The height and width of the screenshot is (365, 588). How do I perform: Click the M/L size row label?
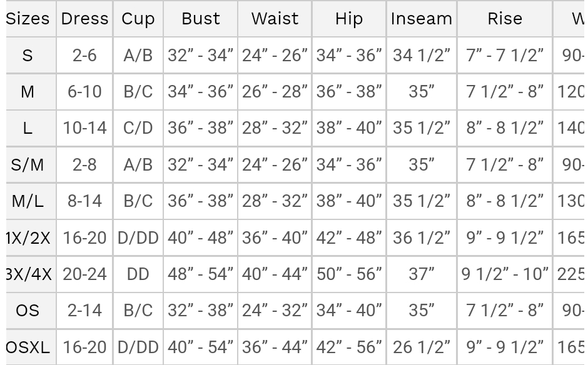[x=28, y=201]
